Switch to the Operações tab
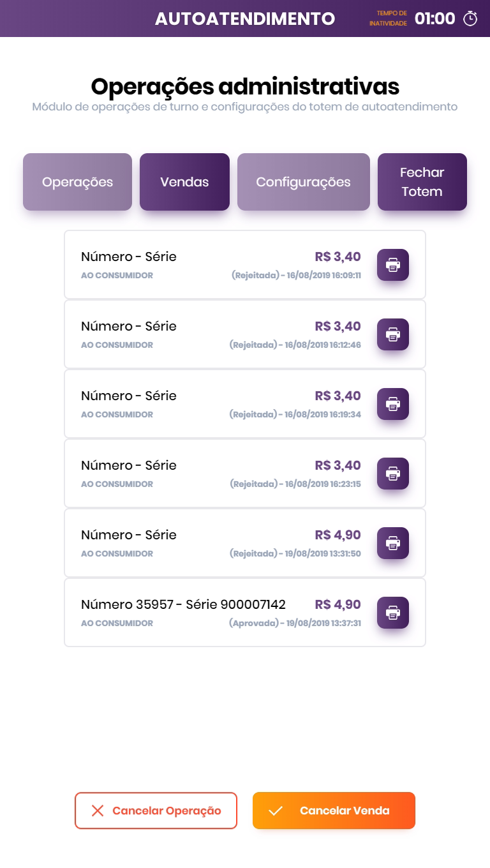This screenshot has height=868, width=490. click(x=77, y=182)
